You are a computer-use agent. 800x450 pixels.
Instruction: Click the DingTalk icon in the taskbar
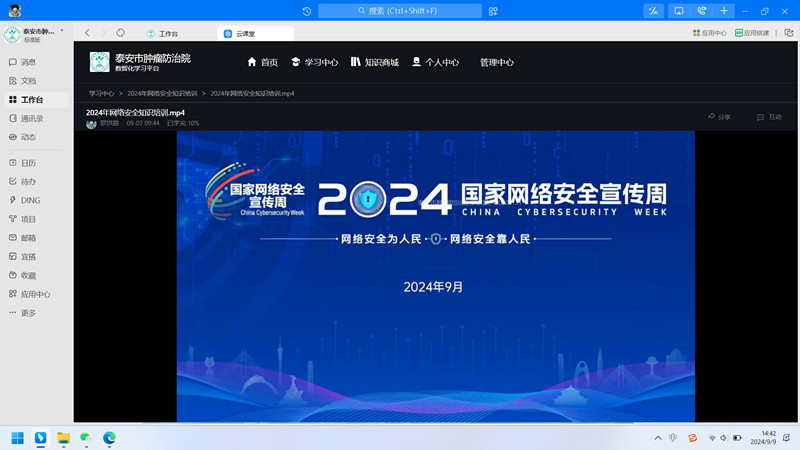coord(40,438)
